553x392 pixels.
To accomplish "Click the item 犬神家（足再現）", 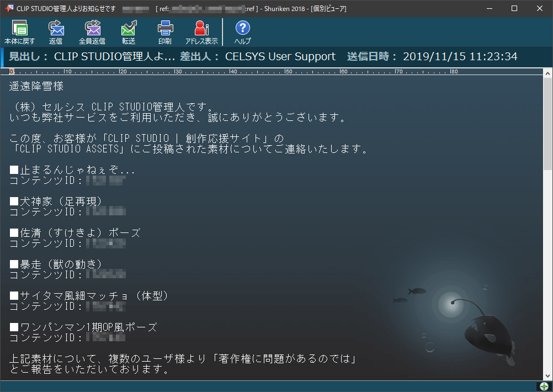I will coord(56,202).
